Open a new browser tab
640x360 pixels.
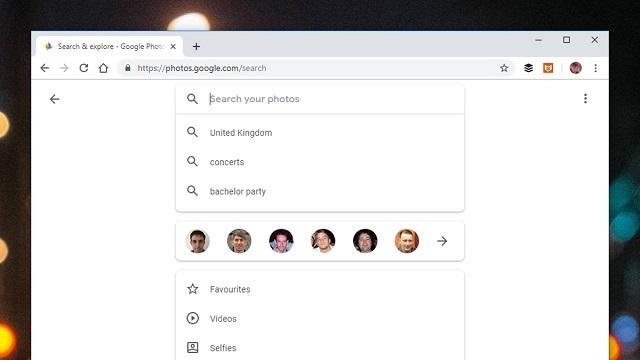[x=196, y=47]
